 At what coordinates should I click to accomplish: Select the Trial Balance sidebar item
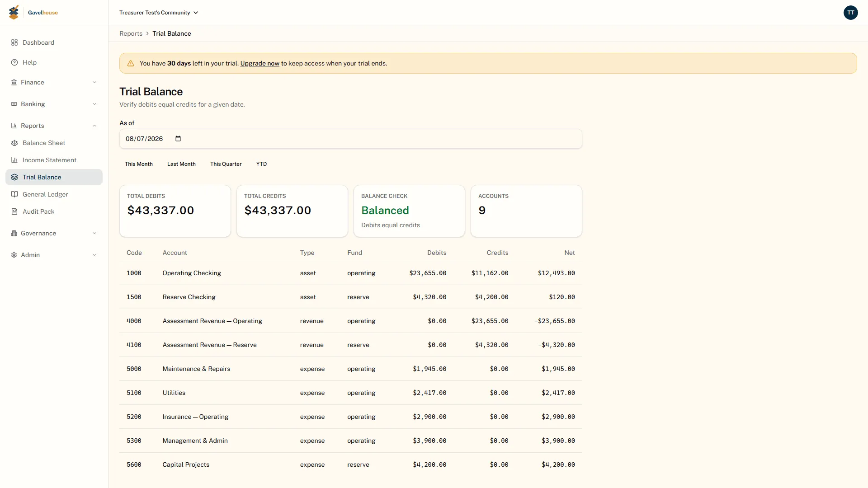pos(54,177)
